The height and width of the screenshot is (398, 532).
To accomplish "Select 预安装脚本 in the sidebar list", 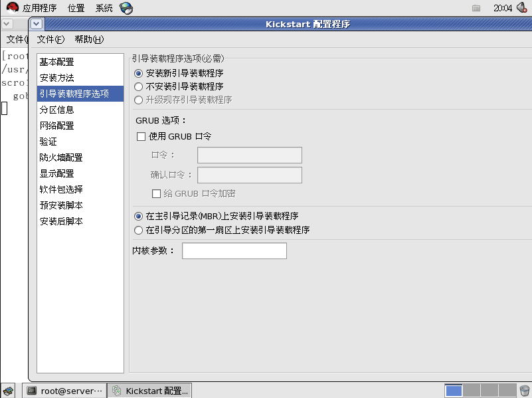I will point(80,205).
